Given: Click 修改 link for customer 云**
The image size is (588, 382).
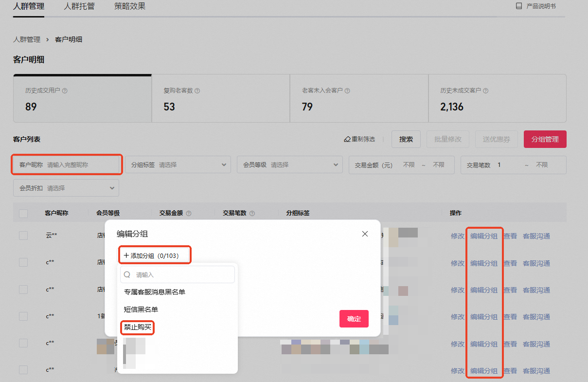Looking at the screenshot, I should tap(458, 236).
